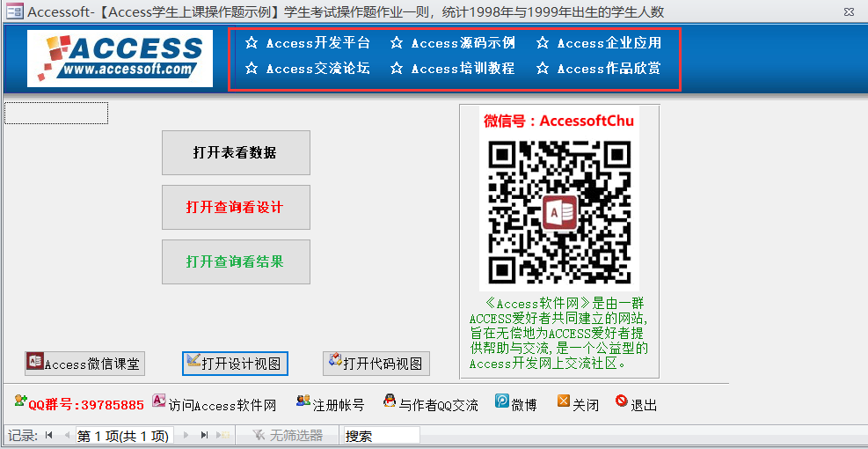Click the 打开表看数据 button
The height and width of the screenshot is (449, 868).
(x=236, y=152)
